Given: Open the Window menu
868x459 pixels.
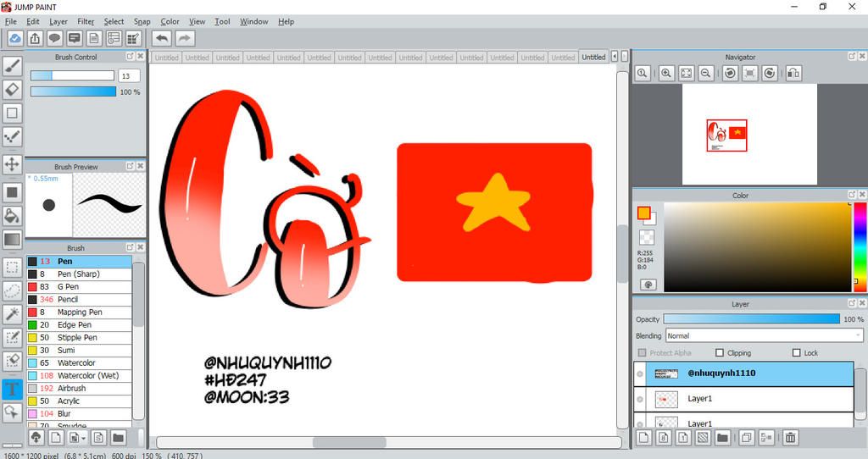Looking at the screenshot, I should pyautogui.click(x=254, y=21).
